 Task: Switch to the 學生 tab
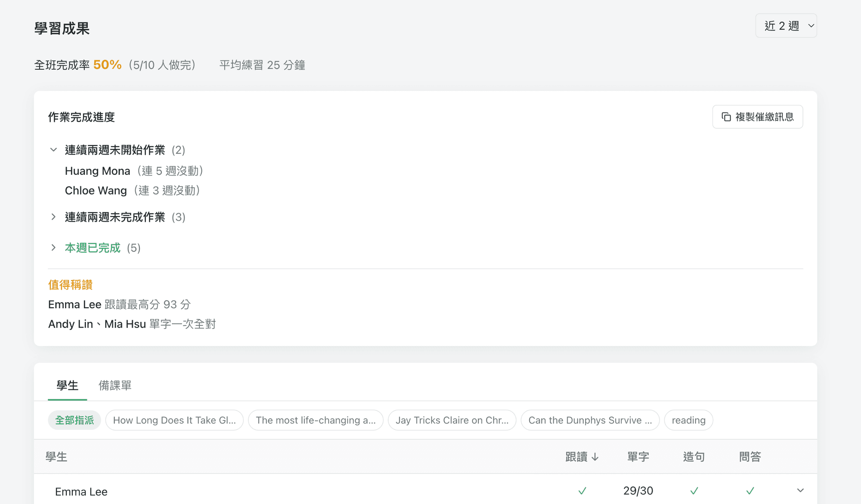67,385
